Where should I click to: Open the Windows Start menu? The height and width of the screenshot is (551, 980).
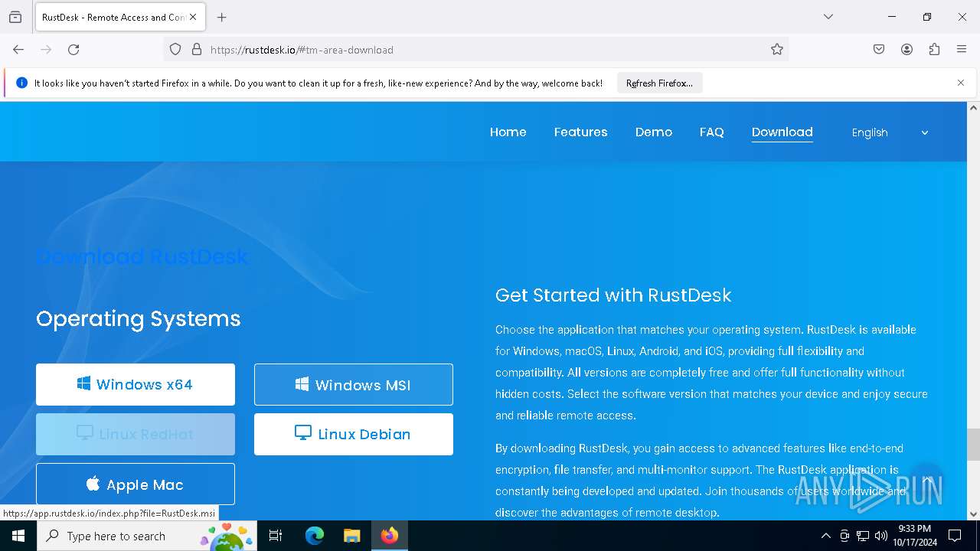[18, 536]
